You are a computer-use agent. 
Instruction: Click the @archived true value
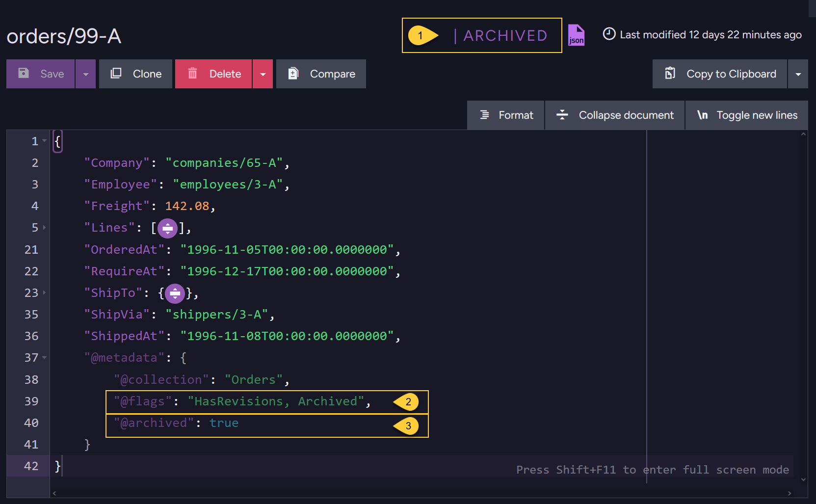[224, 423]
